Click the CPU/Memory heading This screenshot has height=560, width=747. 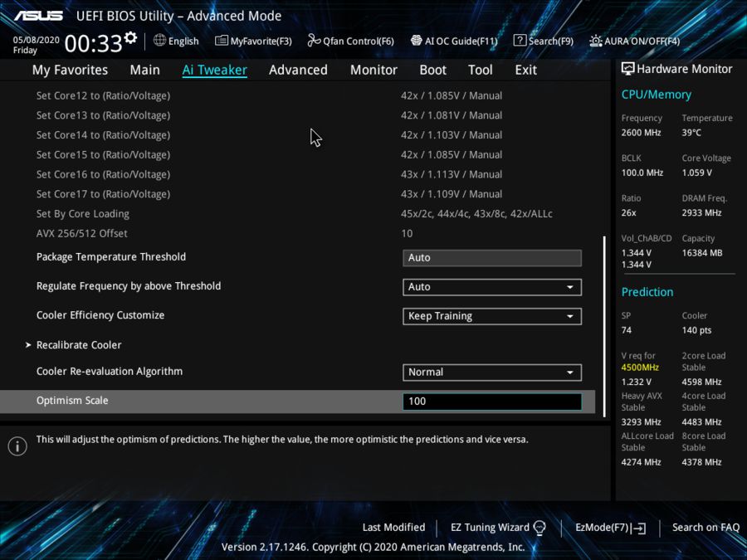click(x=656, y=95)
